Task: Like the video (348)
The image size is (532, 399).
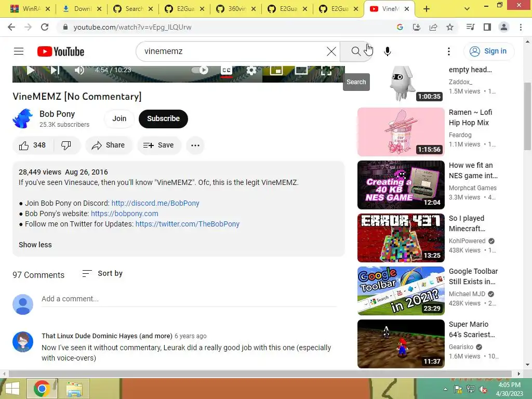Action: pos(33,145)
